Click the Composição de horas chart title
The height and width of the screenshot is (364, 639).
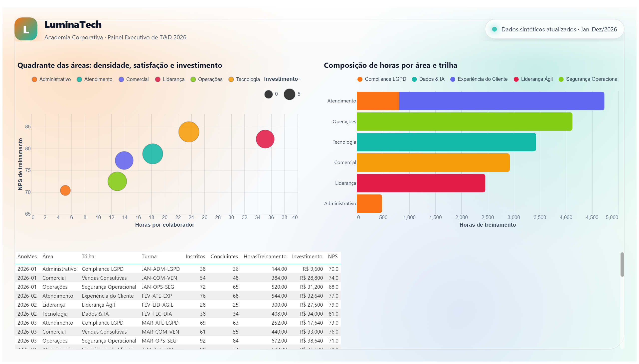point(390,66)
